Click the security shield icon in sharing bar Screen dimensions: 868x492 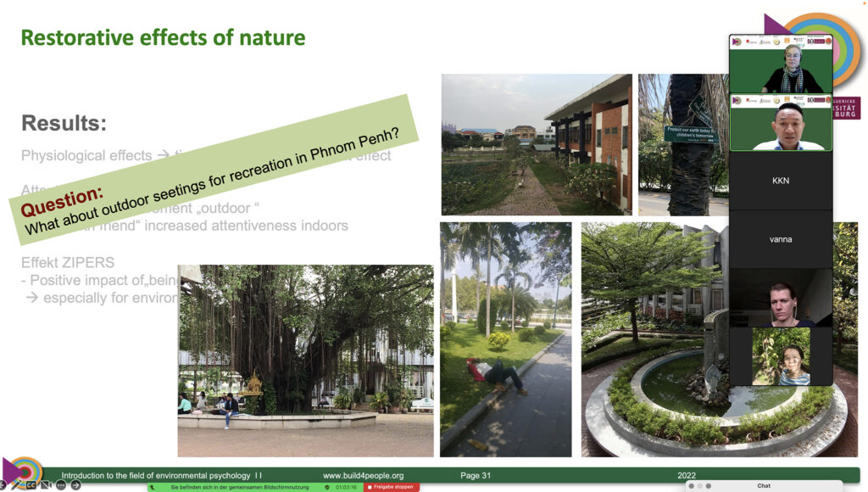click(x=327, y=488)
